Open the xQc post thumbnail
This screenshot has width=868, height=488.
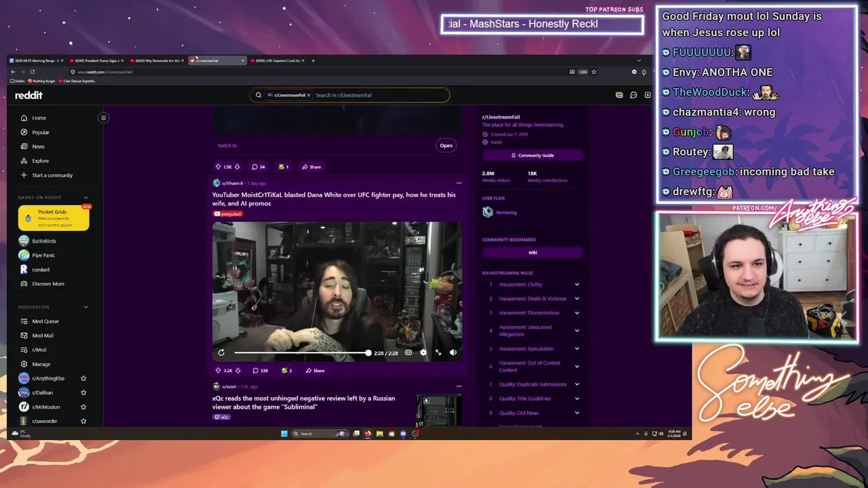(439, 411)
